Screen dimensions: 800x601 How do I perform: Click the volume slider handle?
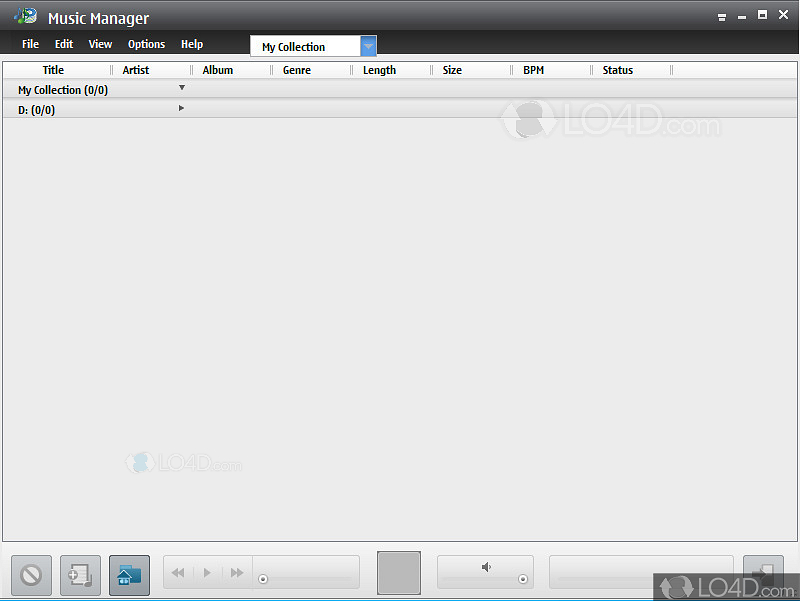[523, 579]
